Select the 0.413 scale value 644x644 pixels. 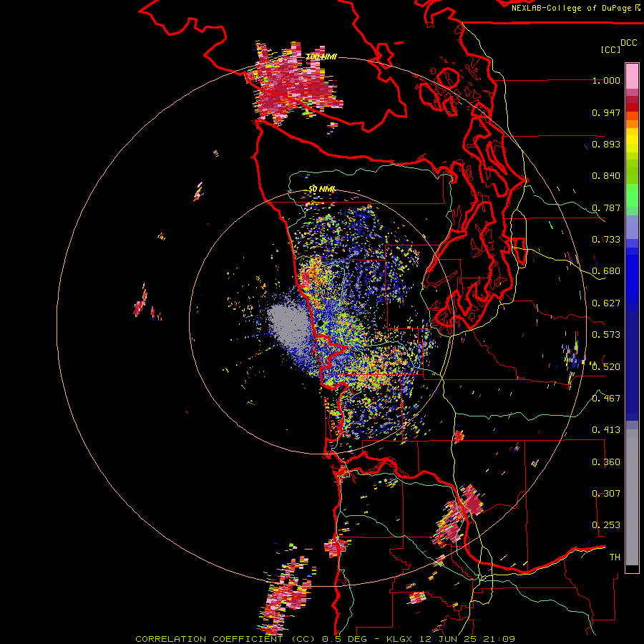tap(606, 430)
